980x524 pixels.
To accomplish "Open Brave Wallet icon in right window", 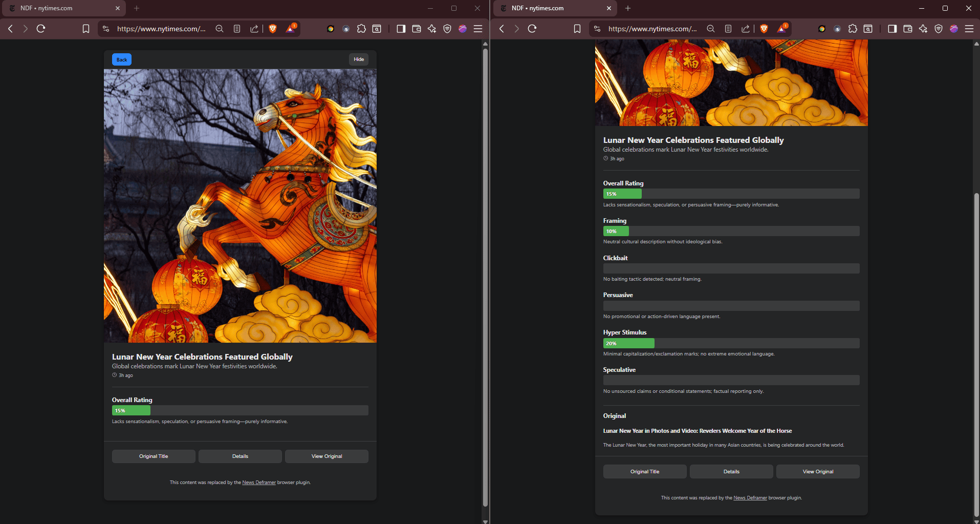I will pos(908,29).
